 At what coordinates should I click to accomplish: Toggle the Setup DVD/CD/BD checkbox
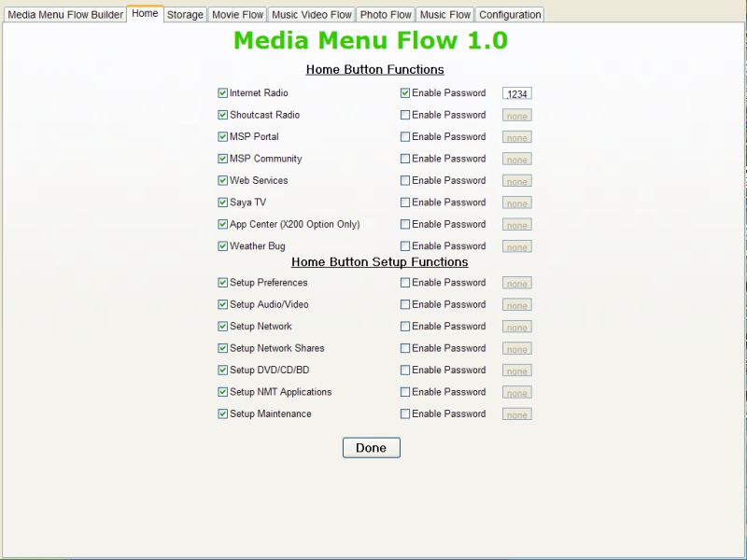(223, 371)
